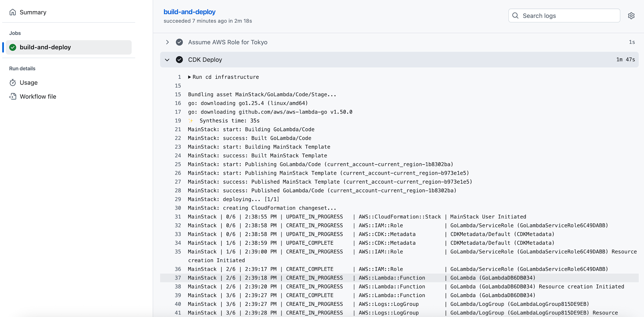Click the Usage stopwatch icon

point(13,83)
